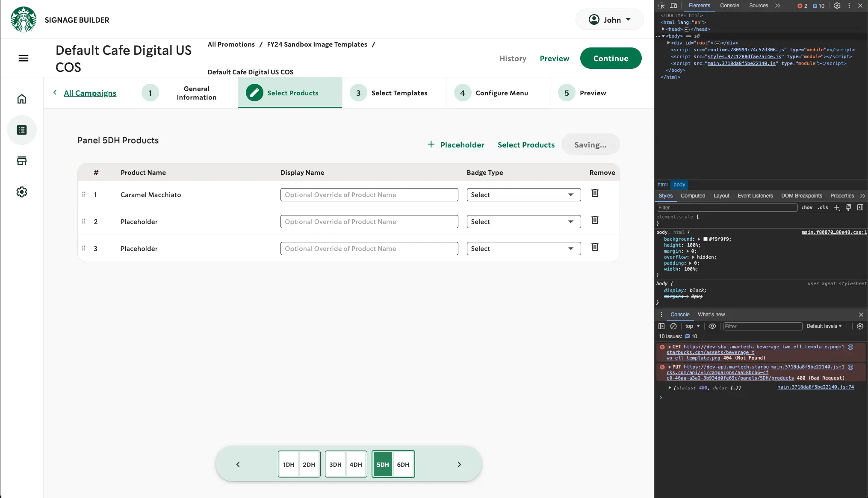
Task: Add a Placeholder row
Action: tap(456, 145)
